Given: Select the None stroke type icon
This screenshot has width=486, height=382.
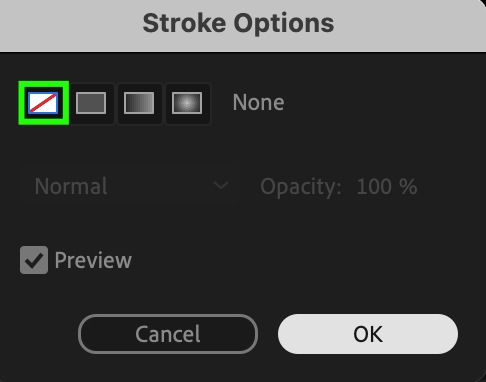Looking at the screenshot, I should (x=43, y=103).
